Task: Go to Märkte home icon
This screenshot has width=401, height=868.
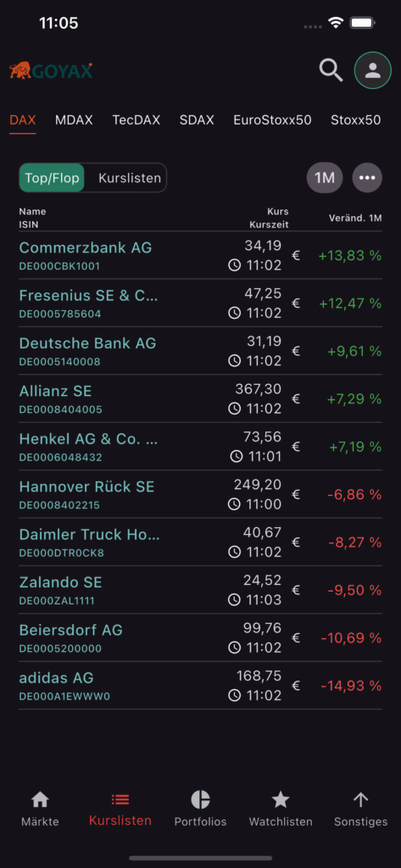Action: (40, 799)
